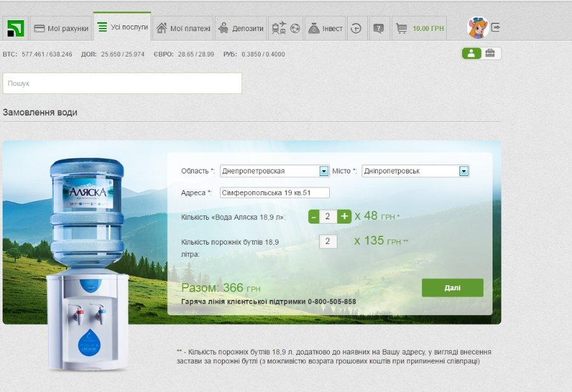Switch to business briefcase mode toggle
The image size is (572, 392).
click(490, 53)
